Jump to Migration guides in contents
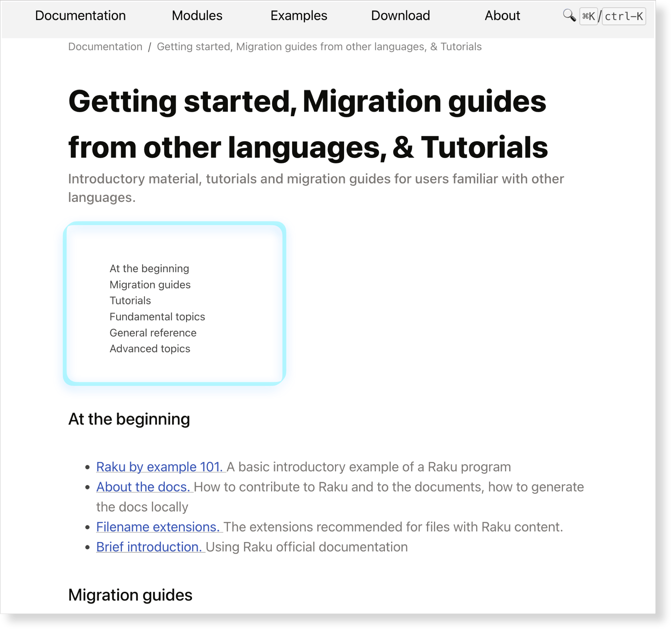The height and width of the screenshot is (630, 672). click(150, 285)
